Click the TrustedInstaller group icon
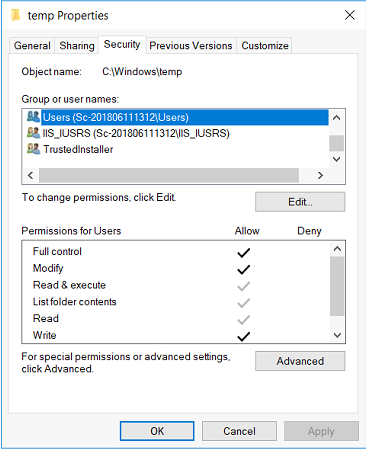This screenshot has width=366, height=450. [33, 149]
